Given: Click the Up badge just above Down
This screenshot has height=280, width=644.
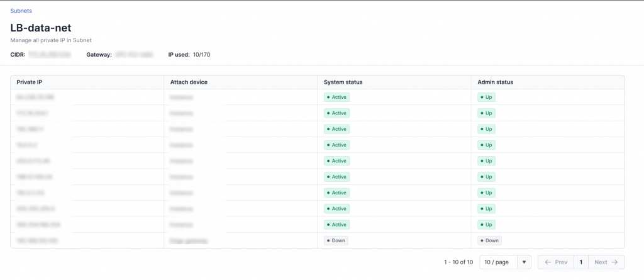Looking at the screenshot, I should click(x=486, y=225).
